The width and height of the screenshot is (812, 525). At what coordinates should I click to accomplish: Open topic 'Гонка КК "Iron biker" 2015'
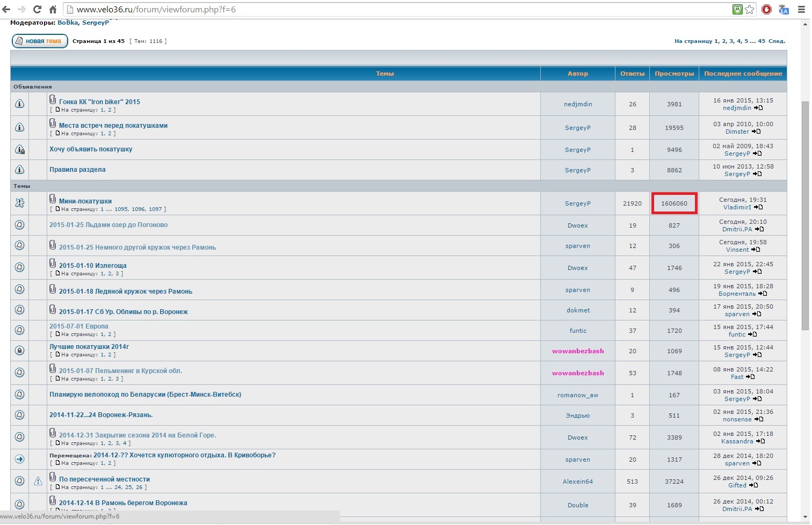(x=99, y=101)
